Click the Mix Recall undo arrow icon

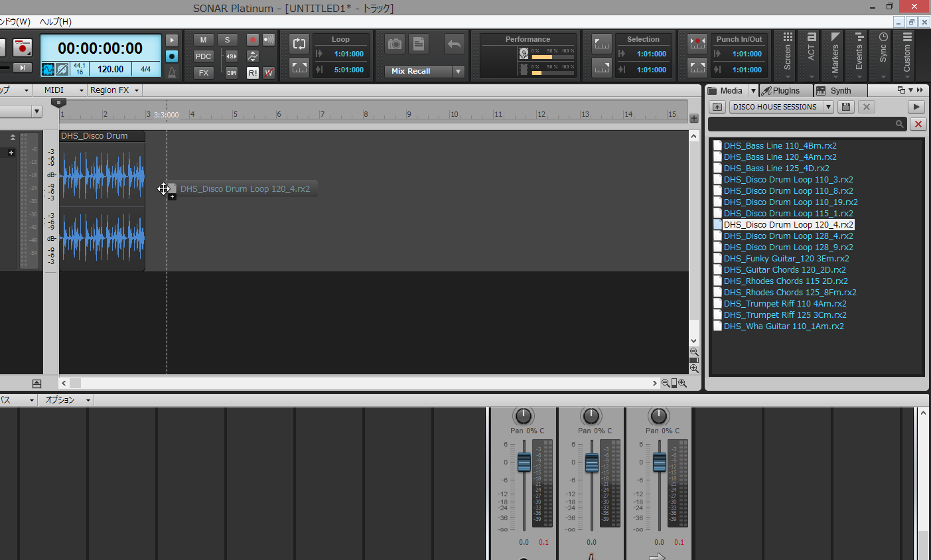click(455, 44)
